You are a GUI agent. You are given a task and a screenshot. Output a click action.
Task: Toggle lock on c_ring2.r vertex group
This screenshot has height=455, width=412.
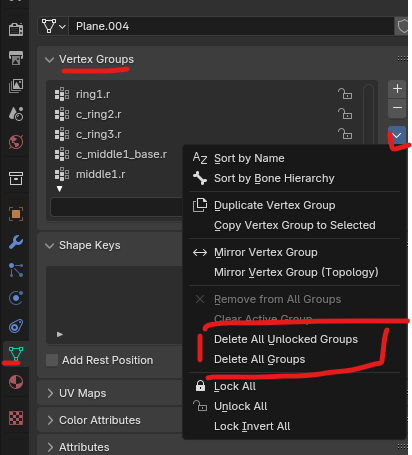point(345,114)
